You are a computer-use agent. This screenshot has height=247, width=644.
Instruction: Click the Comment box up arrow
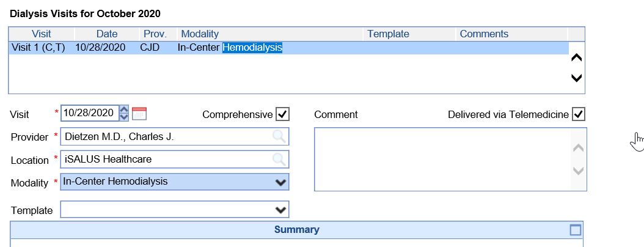[x=578, y=148]
